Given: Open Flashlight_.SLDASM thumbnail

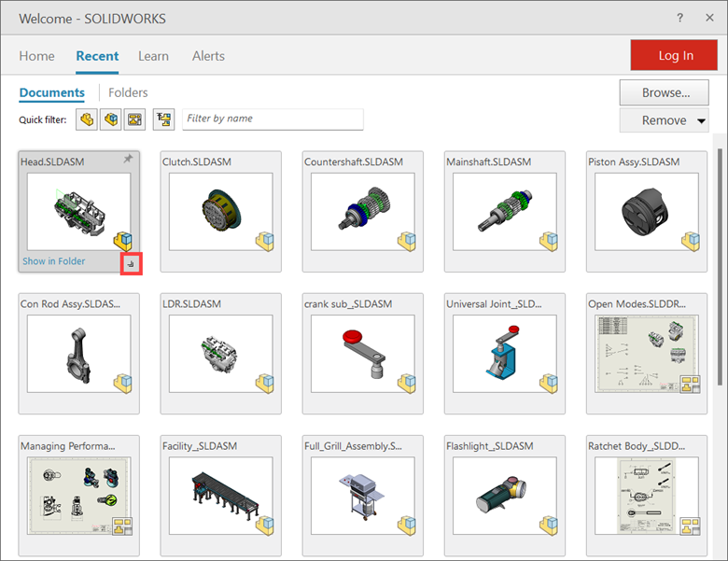Looking at the screenshot, I should pos(505,496).
